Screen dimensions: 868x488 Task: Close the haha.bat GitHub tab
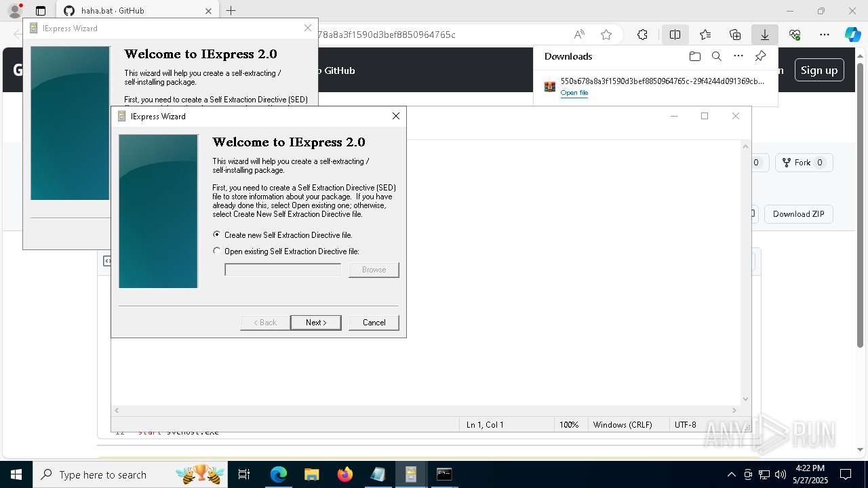click(x=208, y=11)
